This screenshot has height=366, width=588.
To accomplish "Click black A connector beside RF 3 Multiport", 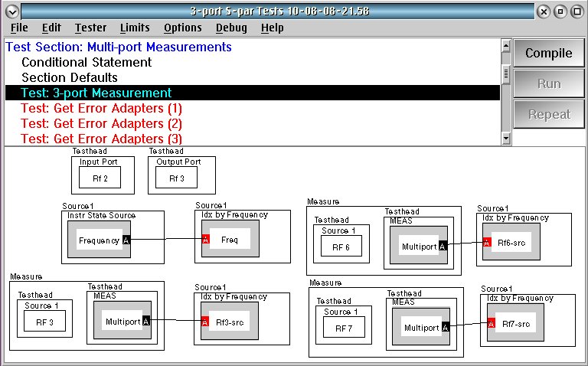I will pos(146,321).
